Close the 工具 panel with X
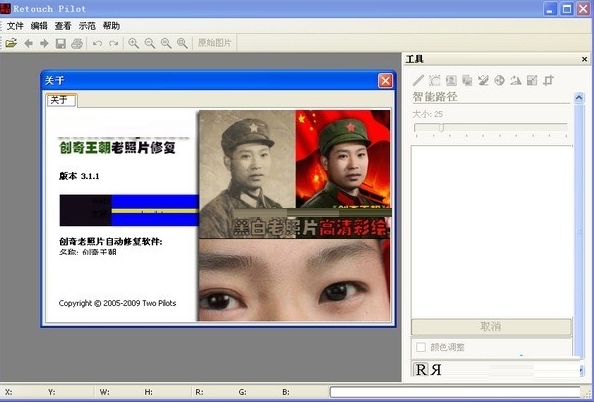594x403 pixels. pos(584,59)
